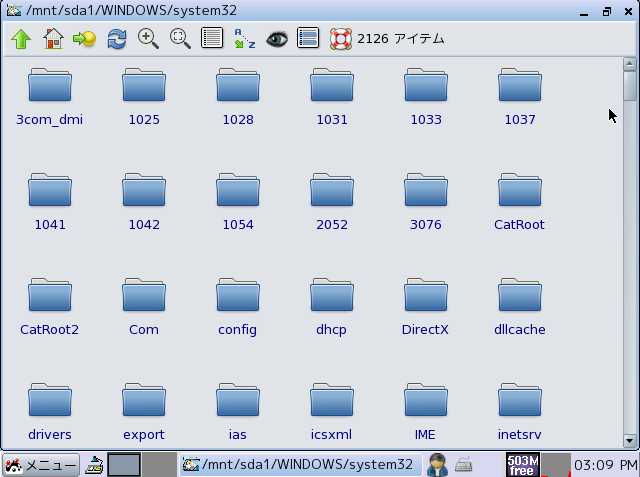Open the メニュー start menu
Viewport: 640px width, 477px height.
(41, 465)
